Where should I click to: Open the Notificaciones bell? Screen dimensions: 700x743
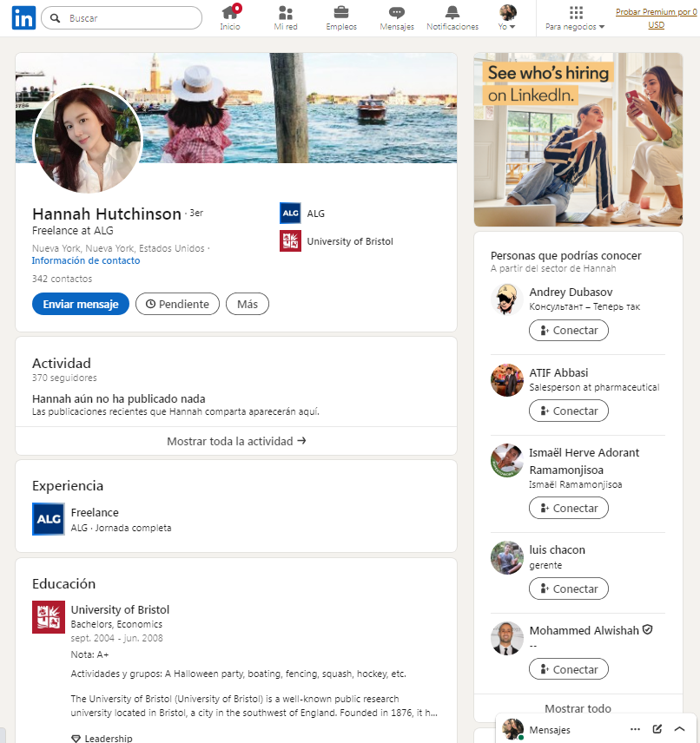coord(452,18)
